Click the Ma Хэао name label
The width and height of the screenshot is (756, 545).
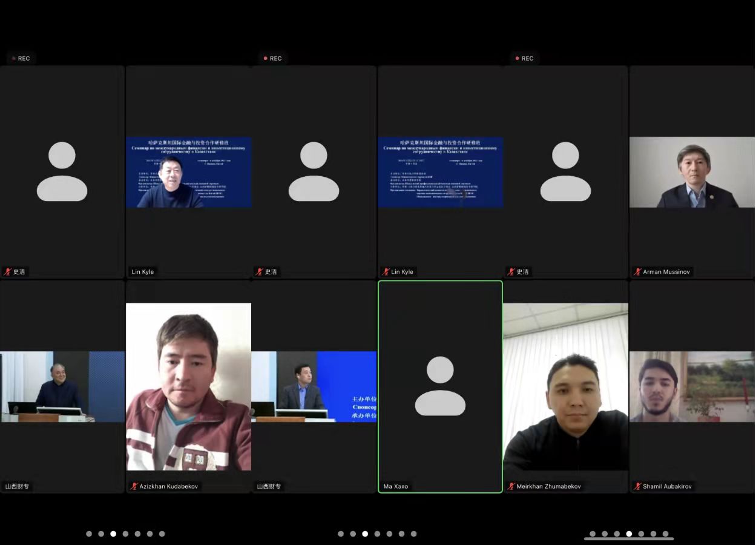[396, 486]
